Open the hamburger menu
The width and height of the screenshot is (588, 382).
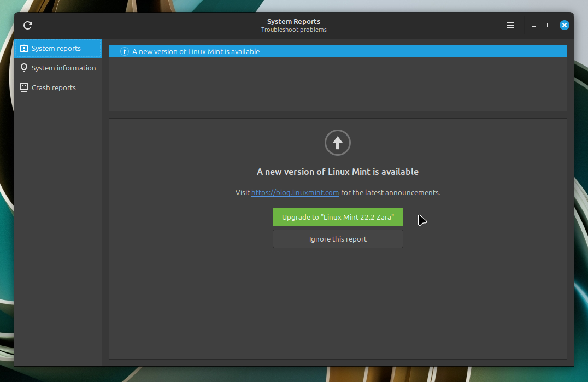[510, 25]
